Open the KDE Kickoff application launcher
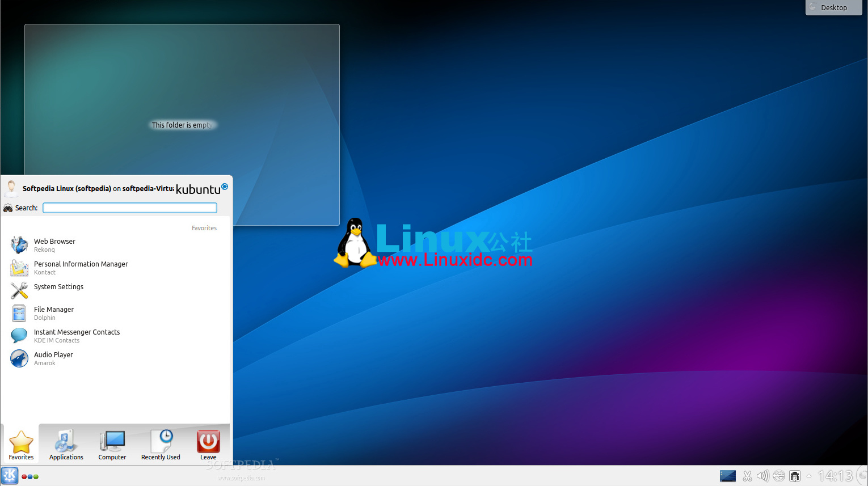This screenshot has width=868, height=486. click(x=9, y=475)
